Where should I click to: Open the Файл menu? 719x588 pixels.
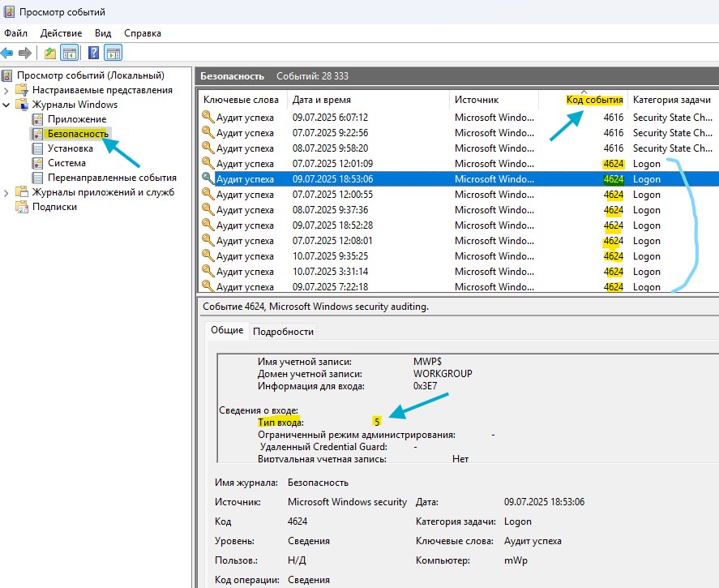[x=16, y=33]
